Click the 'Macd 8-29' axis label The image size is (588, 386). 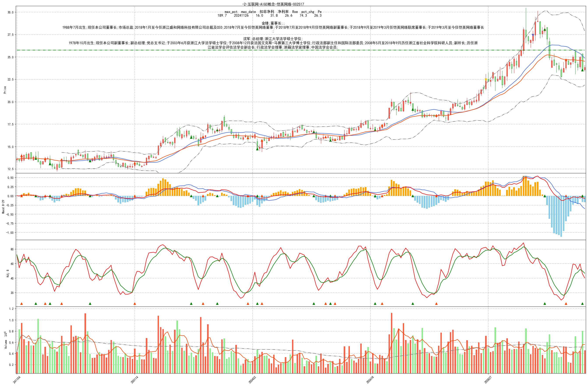click(x=4, y=207)
